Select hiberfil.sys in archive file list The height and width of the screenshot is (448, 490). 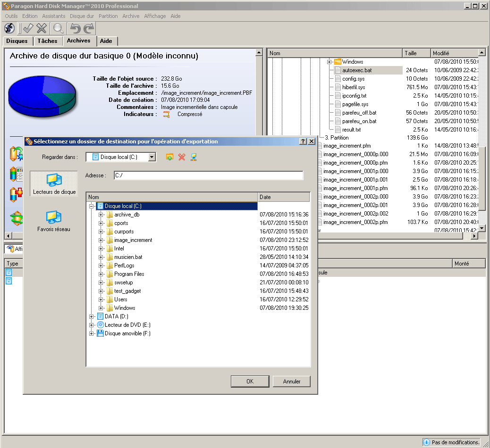tap(354, 87)
